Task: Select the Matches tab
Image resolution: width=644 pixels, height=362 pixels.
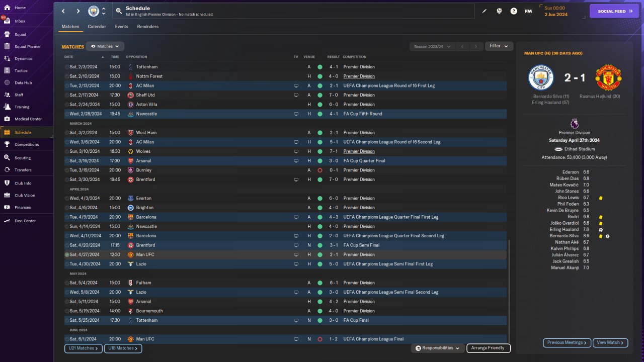Action: pos(70,27)
